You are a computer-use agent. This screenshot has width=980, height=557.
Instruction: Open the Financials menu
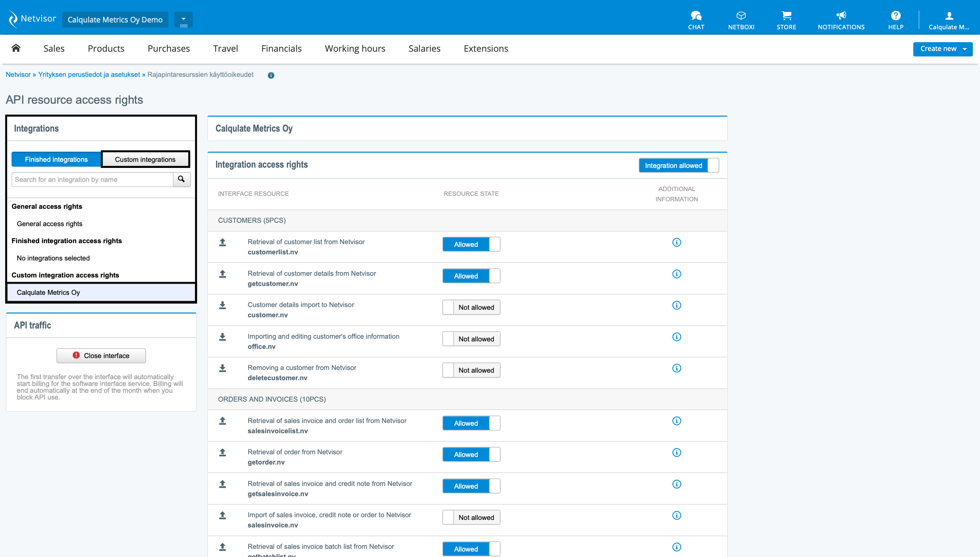point(281,49)
